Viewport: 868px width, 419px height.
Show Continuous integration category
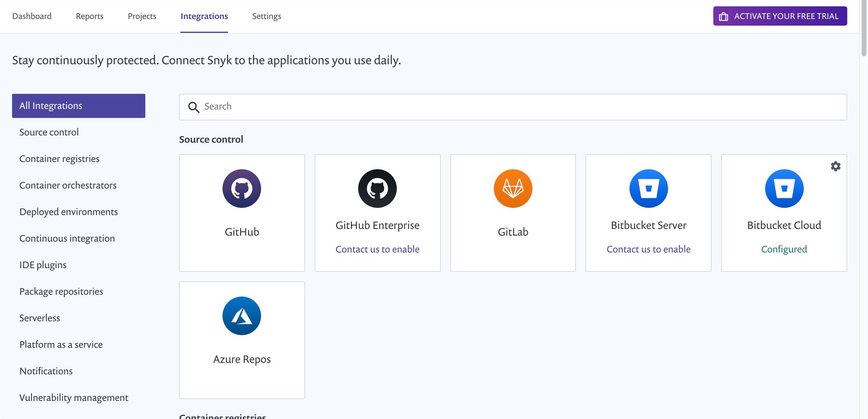(67, 238)
